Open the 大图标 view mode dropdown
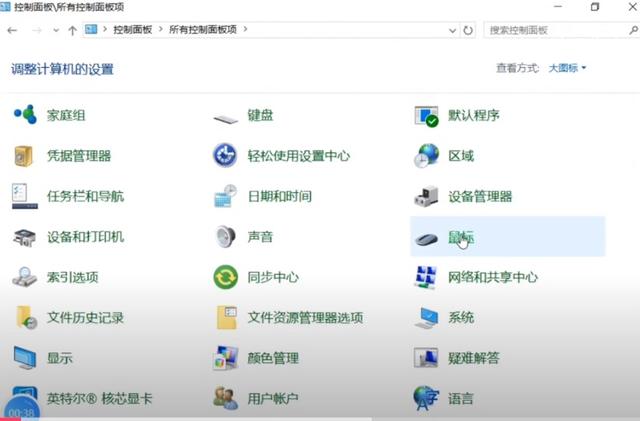The height and width of the screenshot is (421, 640). (567, 68)
